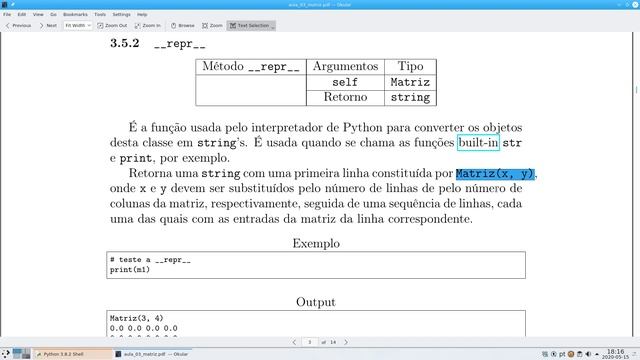This screenshot has height=360, width=640.
Task: Open the KDE application launcher
Action: coord(6,354)
